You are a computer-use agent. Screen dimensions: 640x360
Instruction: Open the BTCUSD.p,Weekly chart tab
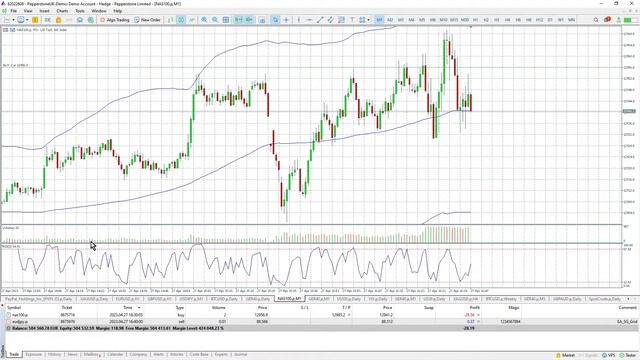501,299
